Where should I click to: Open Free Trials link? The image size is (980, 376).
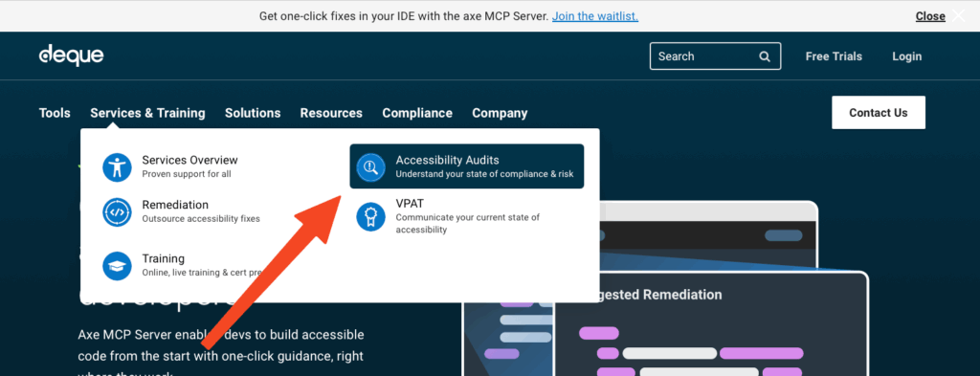click(834, 56)
